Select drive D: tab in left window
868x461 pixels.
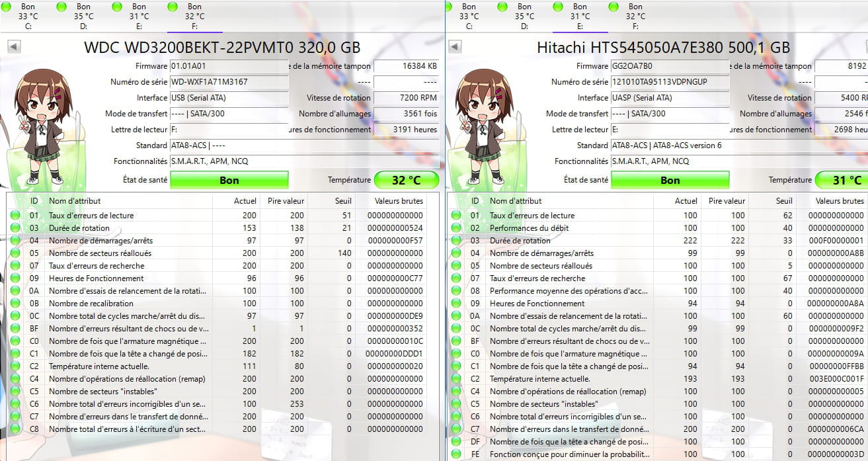click(x=83, y=16)
